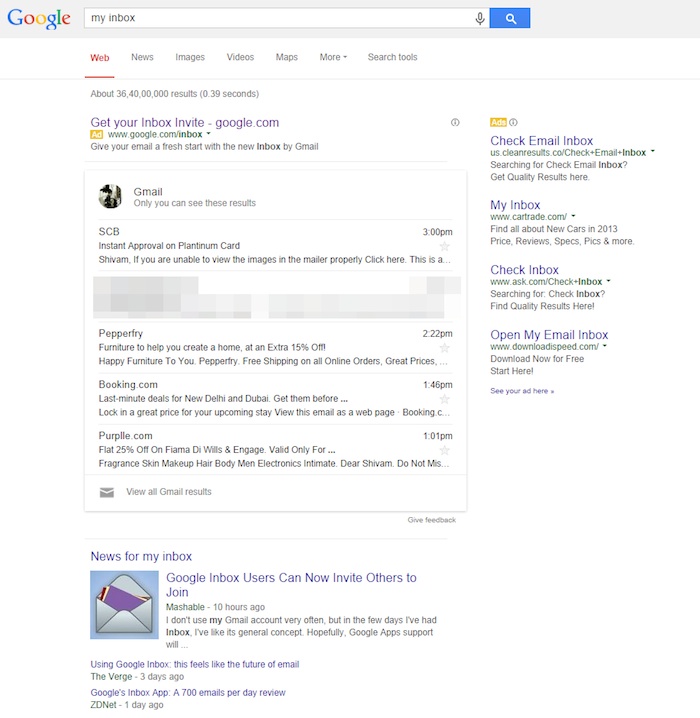The height and width of the screenshot is (718, 700).
Task: Click the Gmail profile avatar picture
Action: pyautogui.click(x=110, y=196)
